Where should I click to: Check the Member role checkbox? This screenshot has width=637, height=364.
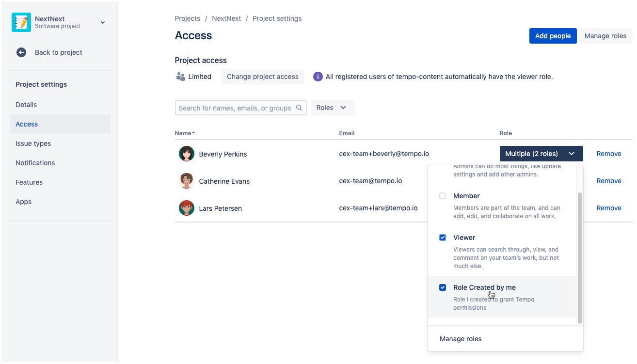click(x=443, y=196)
